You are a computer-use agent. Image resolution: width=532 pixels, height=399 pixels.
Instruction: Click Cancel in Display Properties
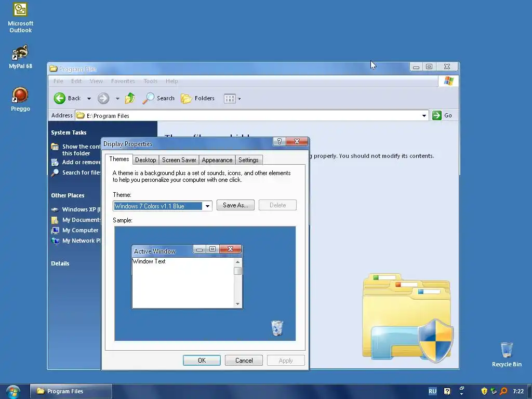244,361
